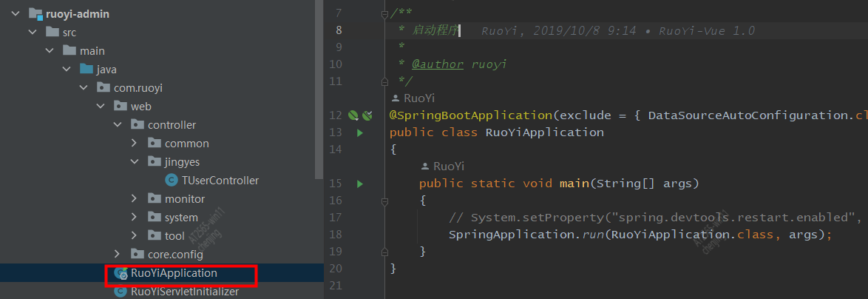Collapse the ruoyi-admin module node
Viewport: 868px width, 299px height.
[x=16, y=14]
